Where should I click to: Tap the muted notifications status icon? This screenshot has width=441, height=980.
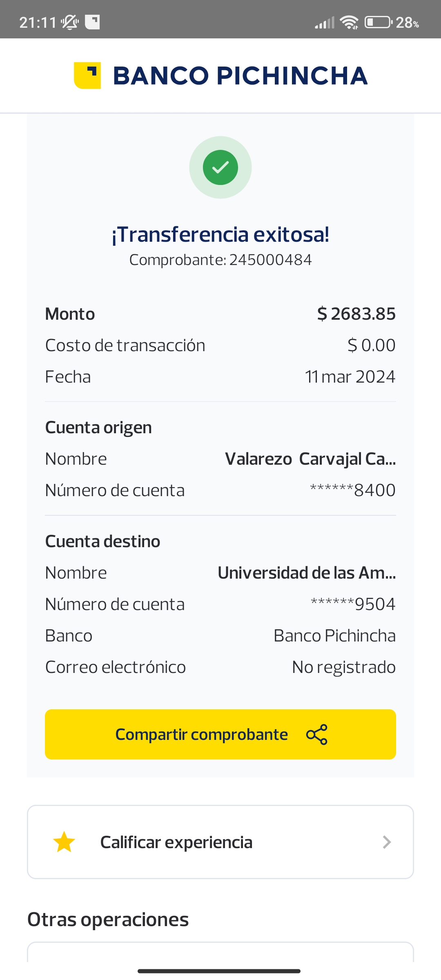point(70,22)
